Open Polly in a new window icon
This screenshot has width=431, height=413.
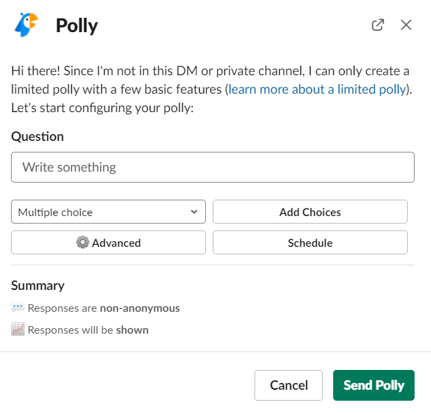click(378, 25)
